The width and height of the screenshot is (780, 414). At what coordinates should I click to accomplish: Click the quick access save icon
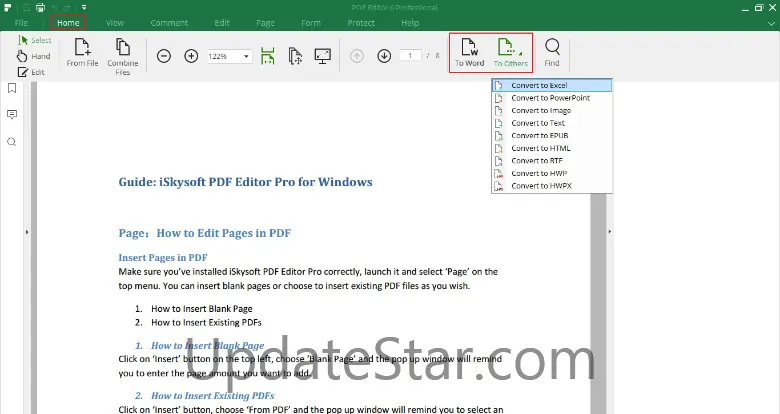pyautogui.click(x=26, y=7)
